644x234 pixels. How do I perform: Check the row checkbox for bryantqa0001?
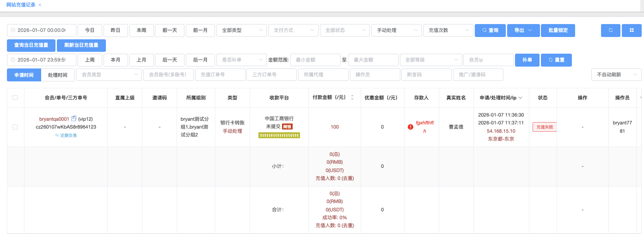click(15, 127)
